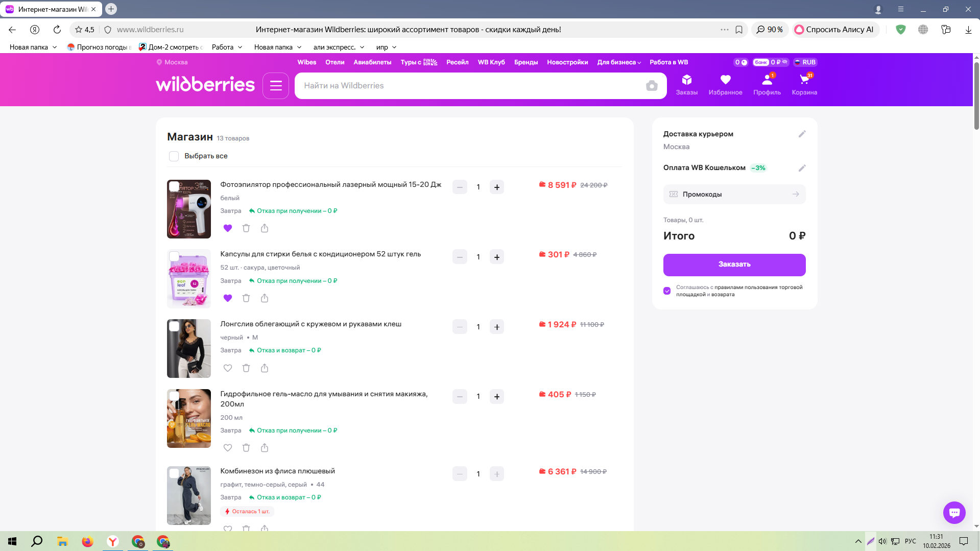Screen dimensions: 980x551
Task: Click the Найти на Wildberries search field
Action: click(470, 86)
